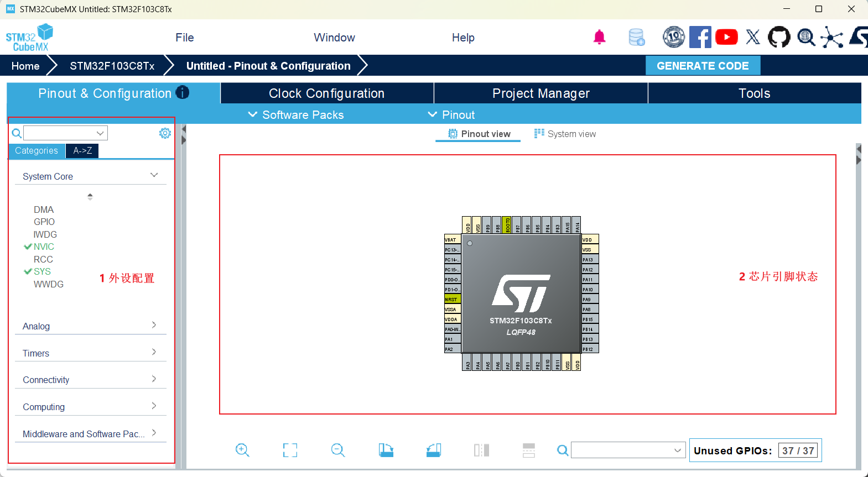
Task: Select WWDG under System Core
Action: [x=49, y=284]
